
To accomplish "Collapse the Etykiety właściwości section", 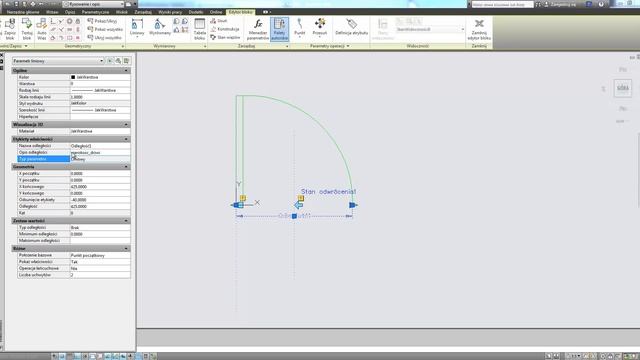I will (x=126, y=139).
